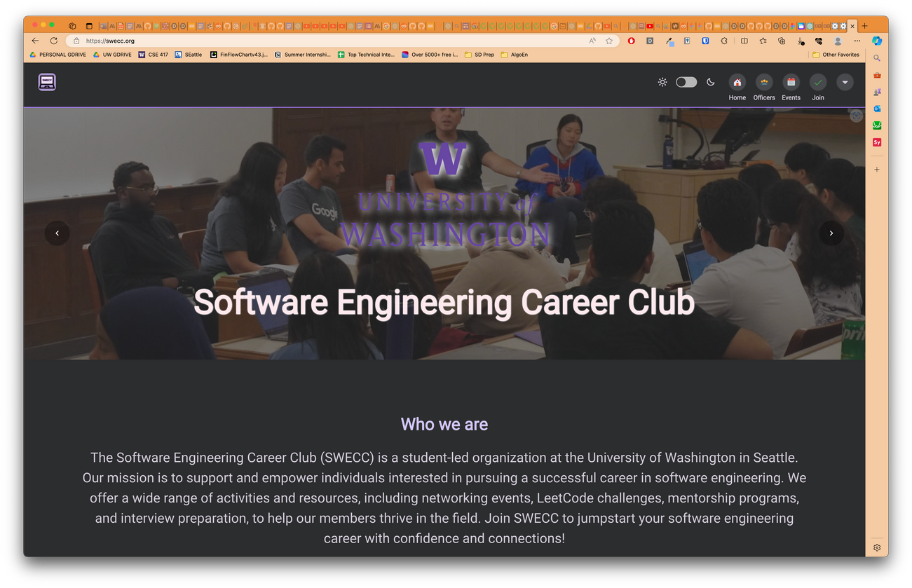
Task: Open the CSE 417 bookmark
Action: pyautogui.click(x=154, y=55)
